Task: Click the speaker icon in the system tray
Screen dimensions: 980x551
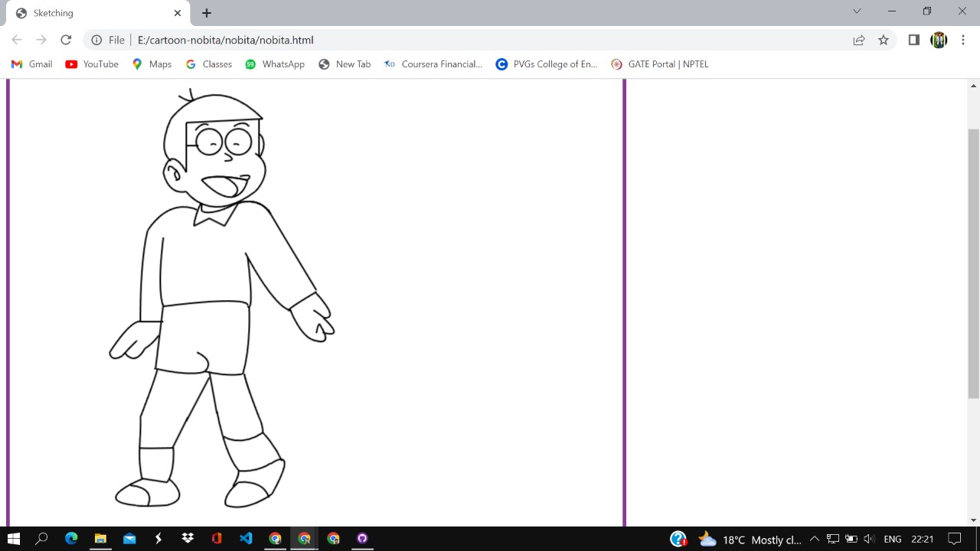Action: tap(869, 540)
